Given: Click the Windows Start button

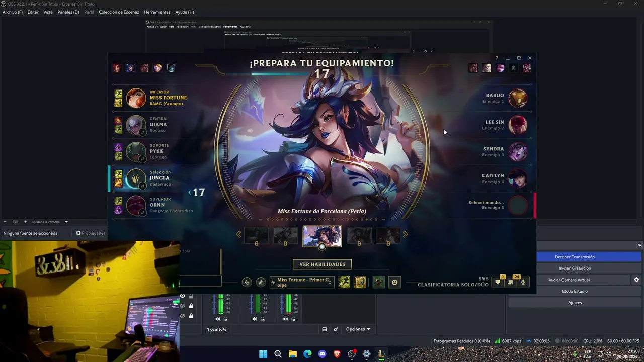Looking at the screenshot, I should [x=263, y=354].
